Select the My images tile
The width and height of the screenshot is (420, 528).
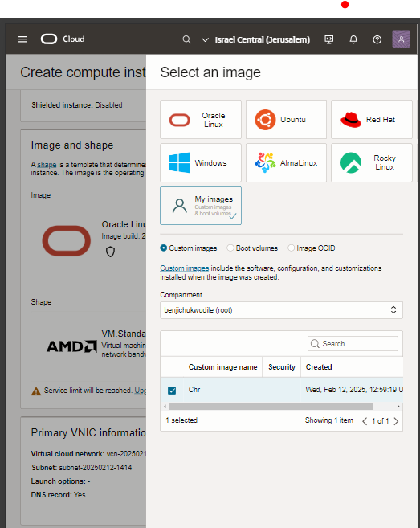201,206
